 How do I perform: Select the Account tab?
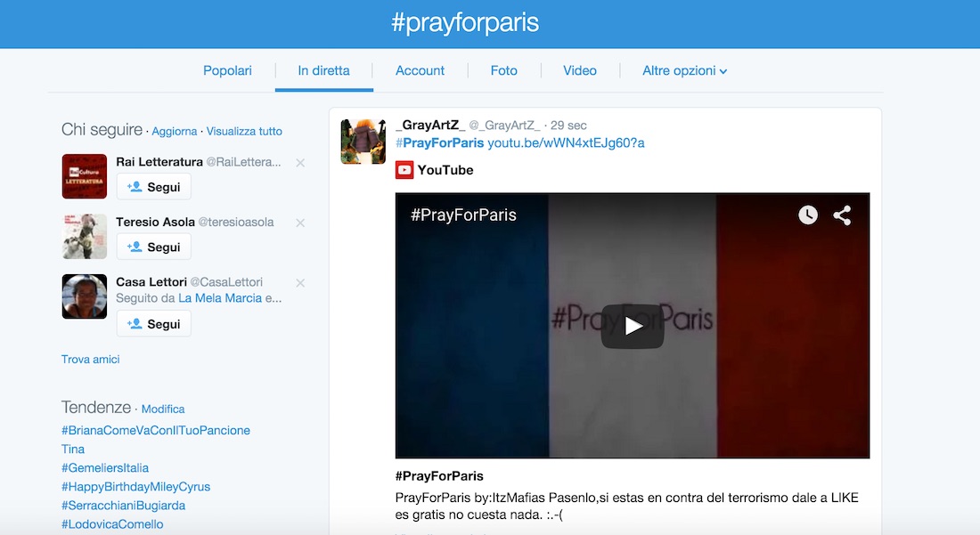420,70
